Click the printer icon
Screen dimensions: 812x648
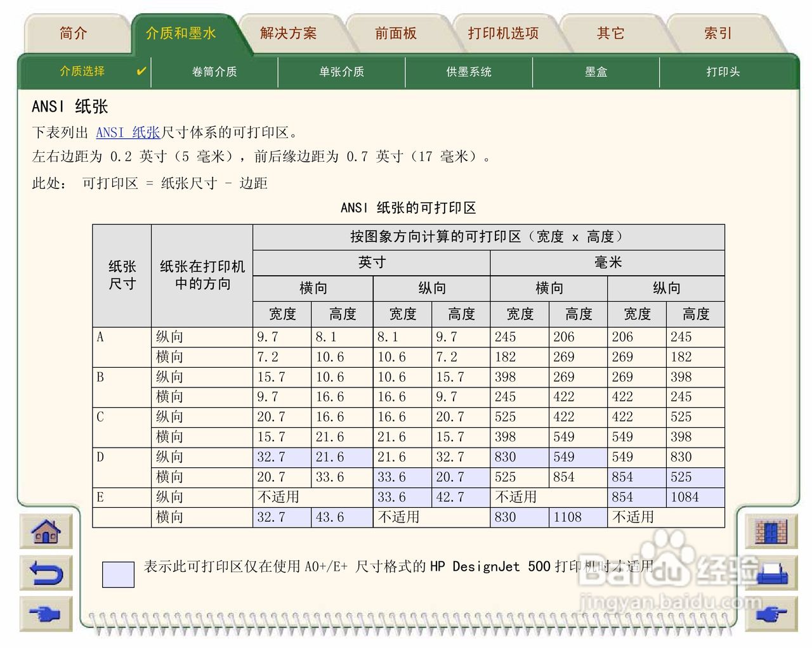pos(771,573)
